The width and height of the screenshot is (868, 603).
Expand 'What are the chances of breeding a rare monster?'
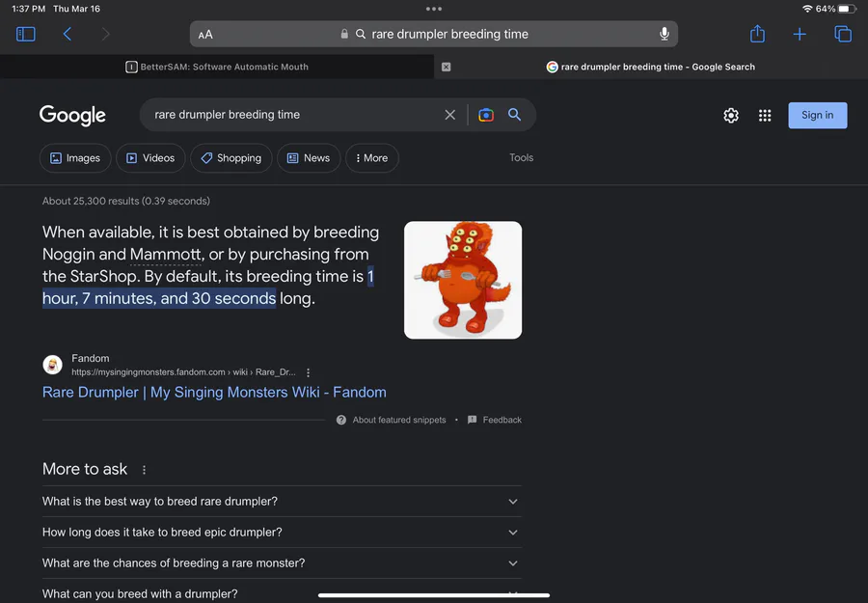point(282,563)
